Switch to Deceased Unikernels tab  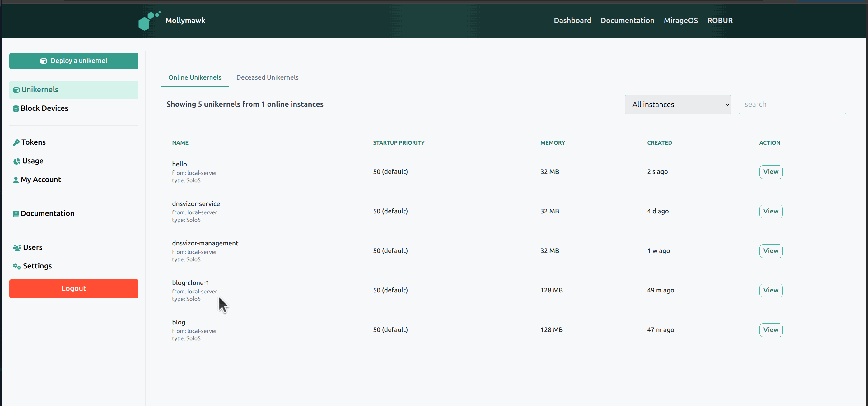point(267,77)
